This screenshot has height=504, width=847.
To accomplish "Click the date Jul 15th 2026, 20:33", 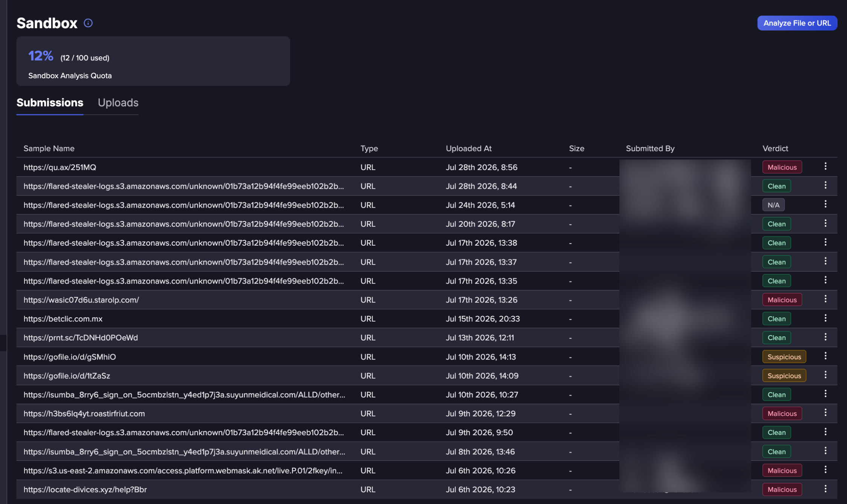I will pos(482,319).
